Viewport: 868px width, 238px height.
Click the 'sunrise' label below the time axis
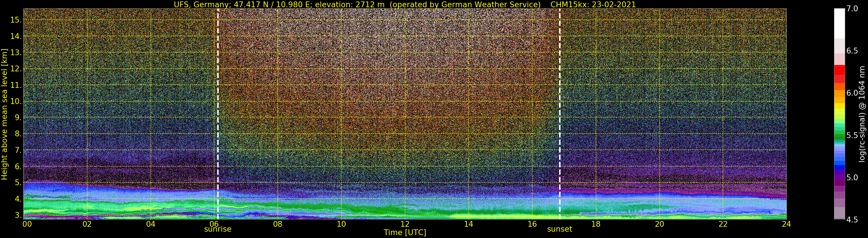[x=218, y=229]
